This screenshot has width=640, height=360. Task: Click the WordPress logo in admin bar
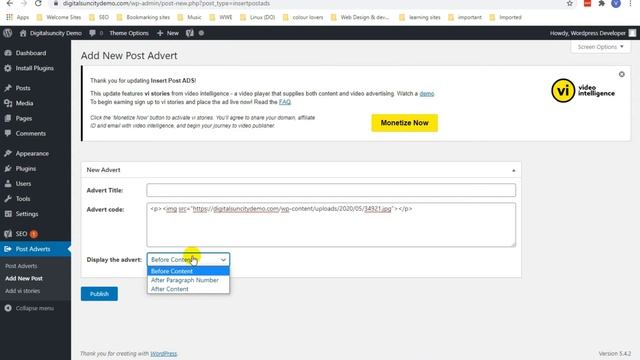pos(8,33)
